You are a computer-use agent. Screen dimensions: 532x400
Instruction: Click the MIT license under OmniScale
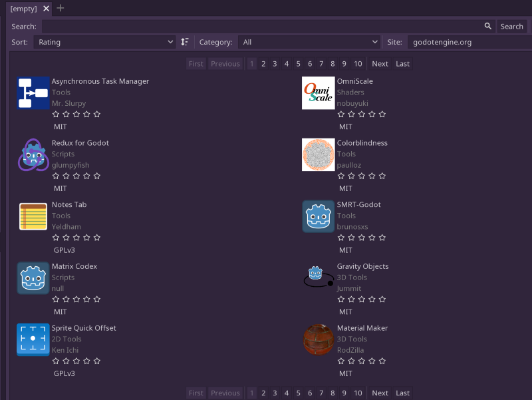[x=345, y=126]
